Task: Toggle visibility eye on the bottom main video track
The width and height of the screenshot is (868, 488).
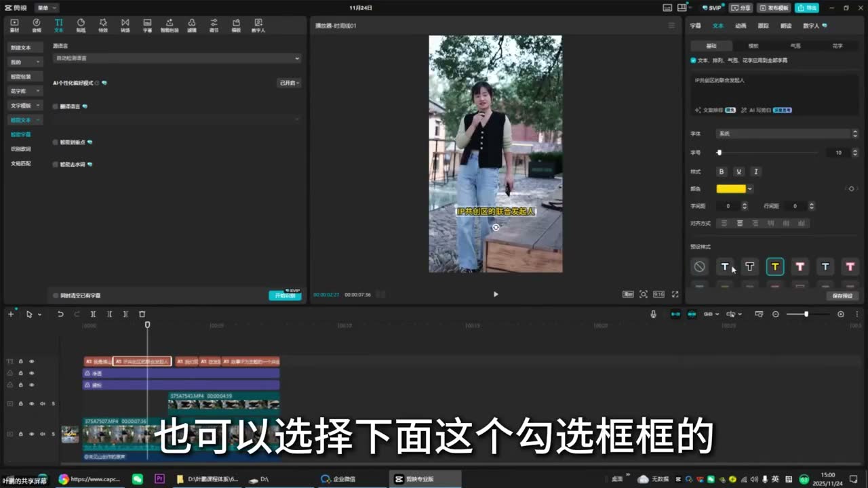Action: (x=31, y=433)
